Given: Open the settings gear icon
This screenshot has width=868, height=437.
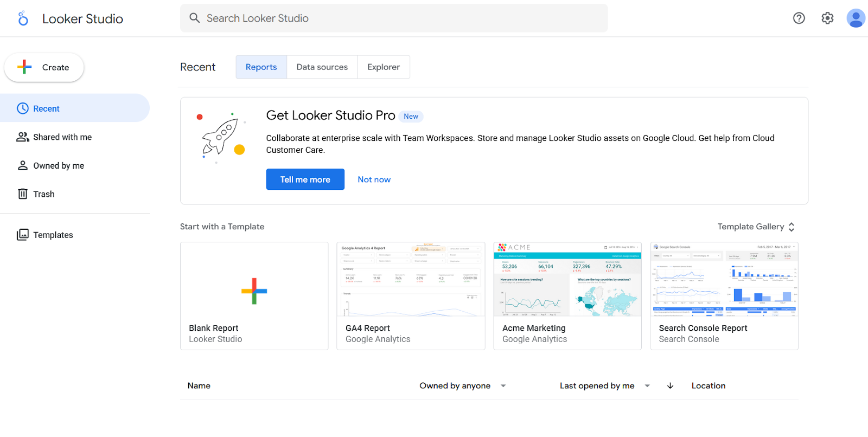Looking at the screenshot, I should (x=827, y=18).
